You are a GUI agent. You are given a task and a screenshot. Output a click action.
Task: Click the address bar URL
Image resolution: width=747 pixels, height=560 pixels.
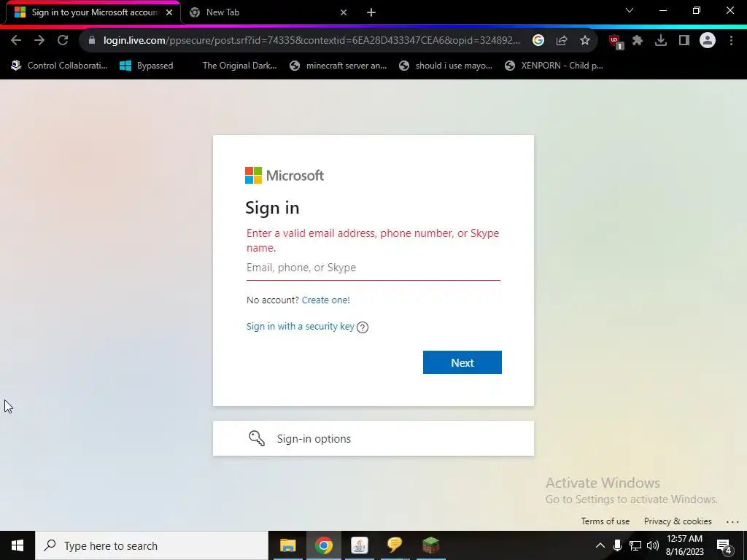[x=311, y=41]
